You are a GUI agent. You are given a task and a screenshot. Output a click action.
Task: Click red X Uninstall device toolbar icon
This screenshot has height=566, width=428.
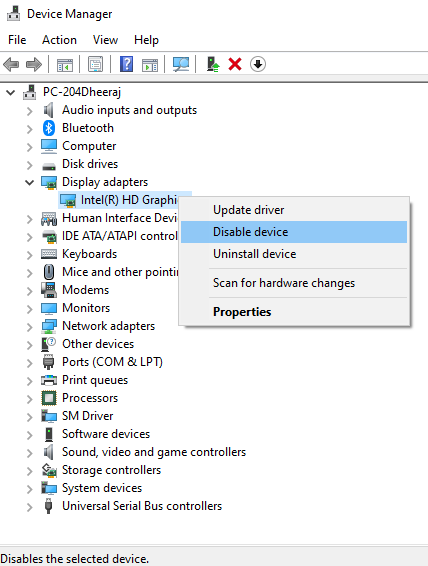235,65
